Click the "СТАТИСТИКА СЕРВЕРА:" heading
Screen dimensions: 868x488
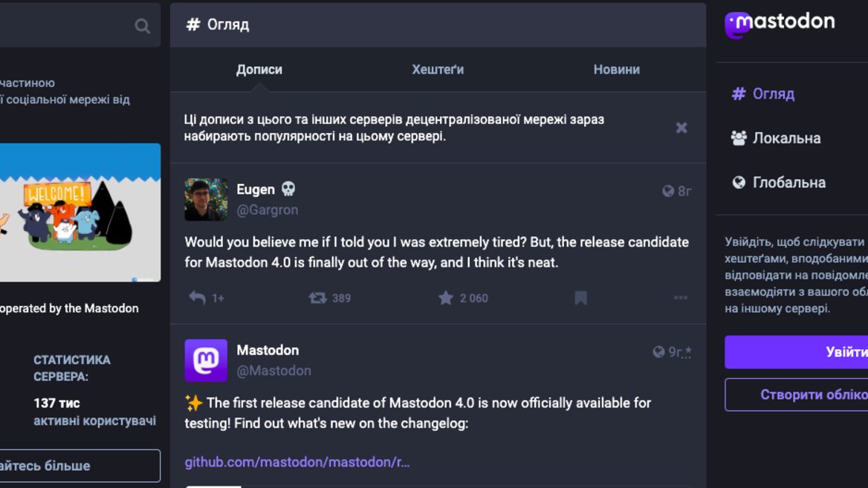point(72,368)
